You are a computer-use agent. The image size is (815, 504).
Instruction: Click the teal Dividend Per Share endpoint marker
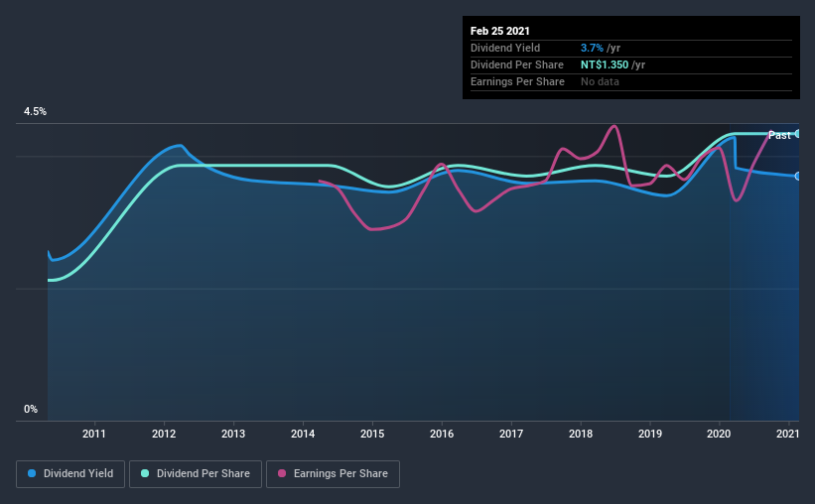coord(797,134)
